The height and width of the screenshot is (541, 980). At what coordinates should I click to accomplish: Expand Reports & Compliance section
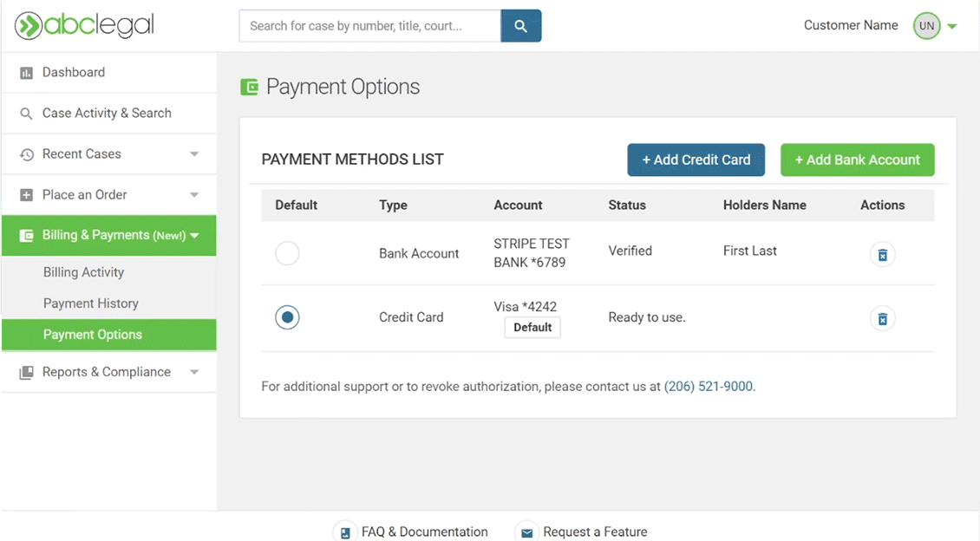pos(194,372)
